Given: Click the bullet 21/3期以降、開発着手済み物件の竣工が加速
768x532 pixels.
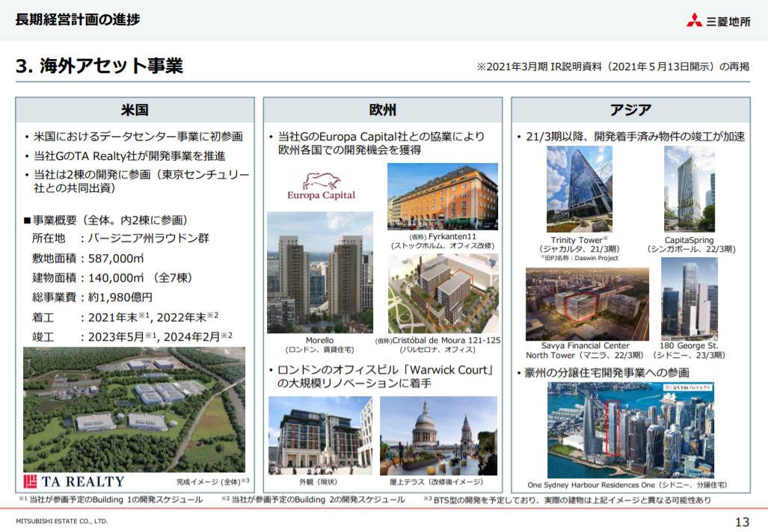Looking at the screenshot, I should [x=631, y=137].
